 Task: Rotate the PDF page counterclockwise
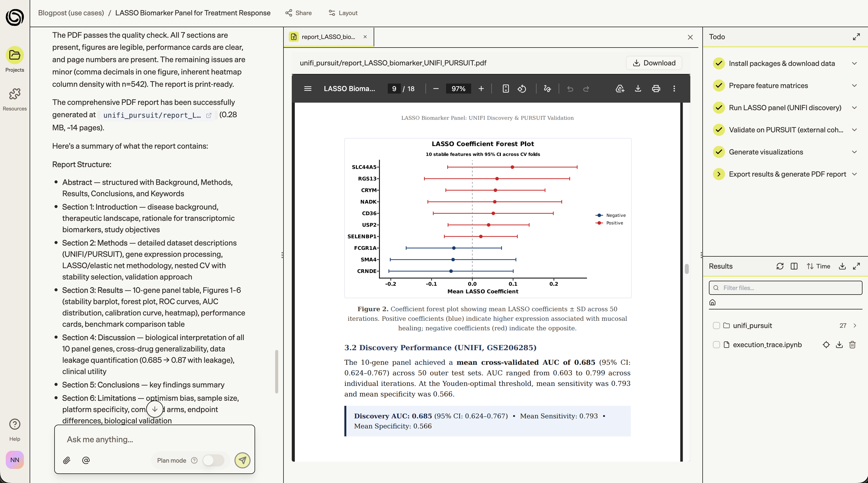[522, 89]
